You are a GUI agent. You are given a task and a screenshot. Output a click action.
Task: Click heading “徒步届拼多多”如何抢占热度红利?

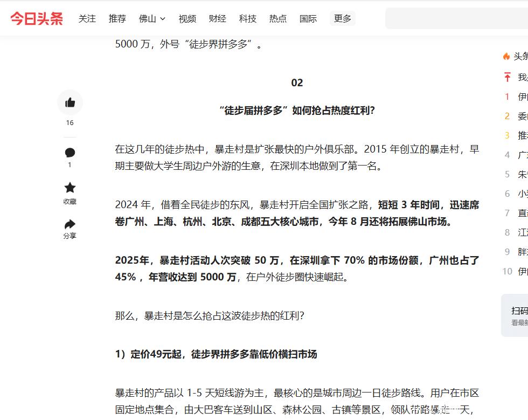click(x=297, y=111)
